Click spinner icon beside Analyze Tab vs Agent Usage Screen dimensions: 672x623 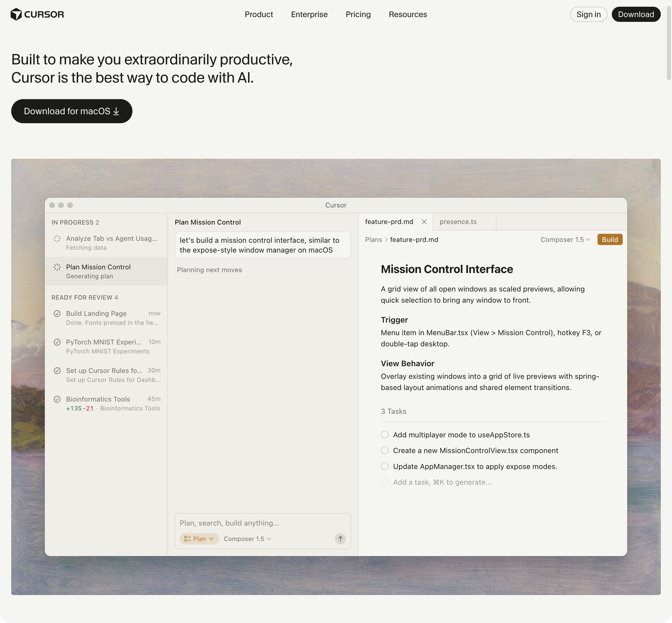coord(57,239)
